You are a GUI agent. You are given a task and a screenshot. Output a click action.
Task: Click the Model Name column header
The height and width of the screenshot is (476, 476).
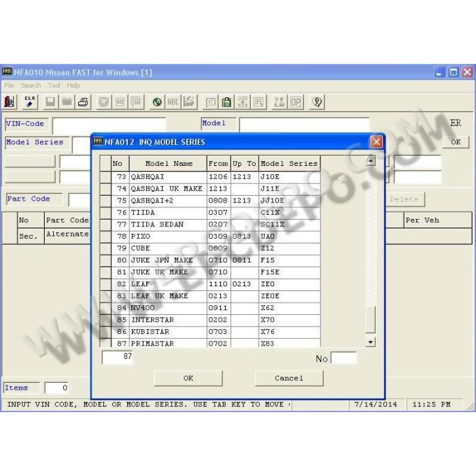(x=168, y=164)
